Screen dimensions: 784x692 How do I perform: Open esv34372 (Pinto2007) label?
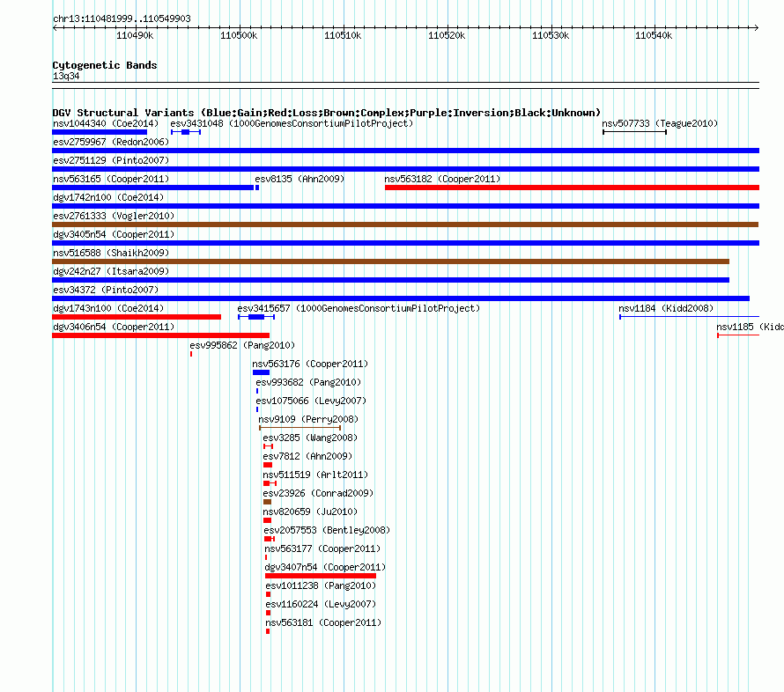pyautogui.click(x=106, y=290)
